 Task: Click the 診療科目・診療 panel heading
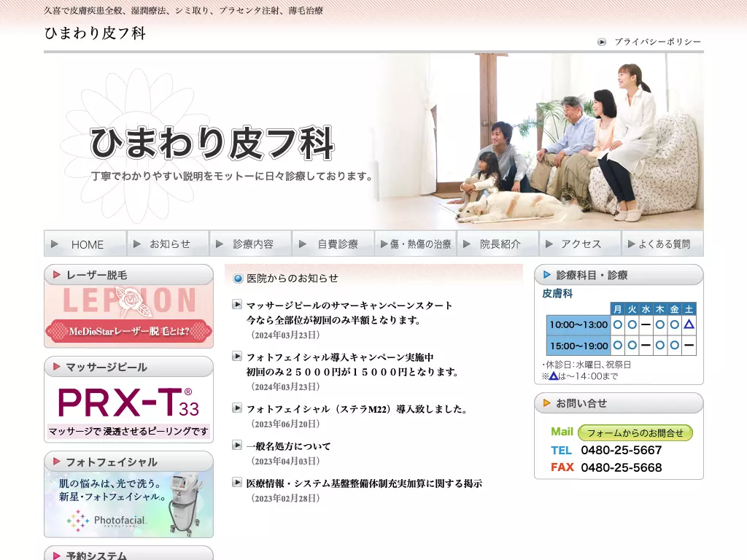[619, 275]
